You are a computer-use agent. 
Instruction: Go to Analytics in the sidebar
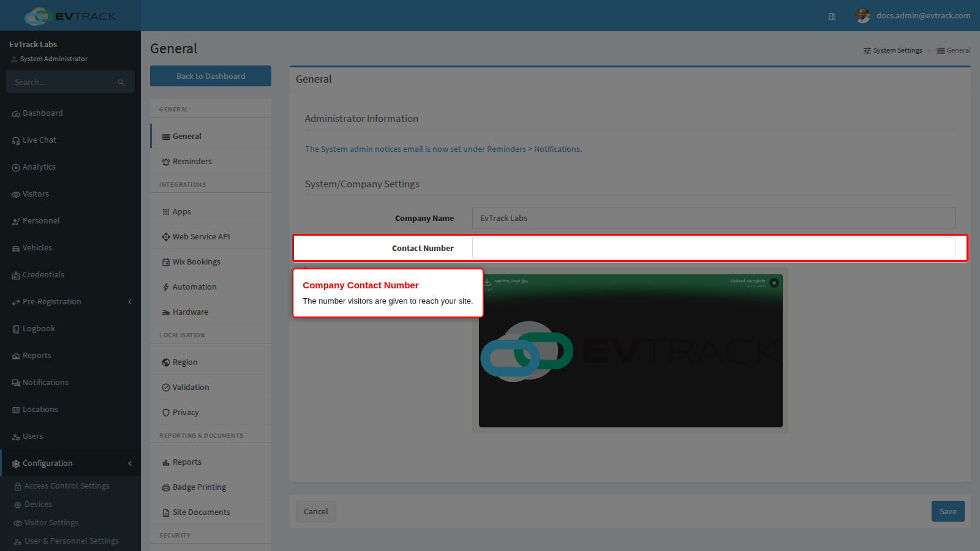click(70, 167)
